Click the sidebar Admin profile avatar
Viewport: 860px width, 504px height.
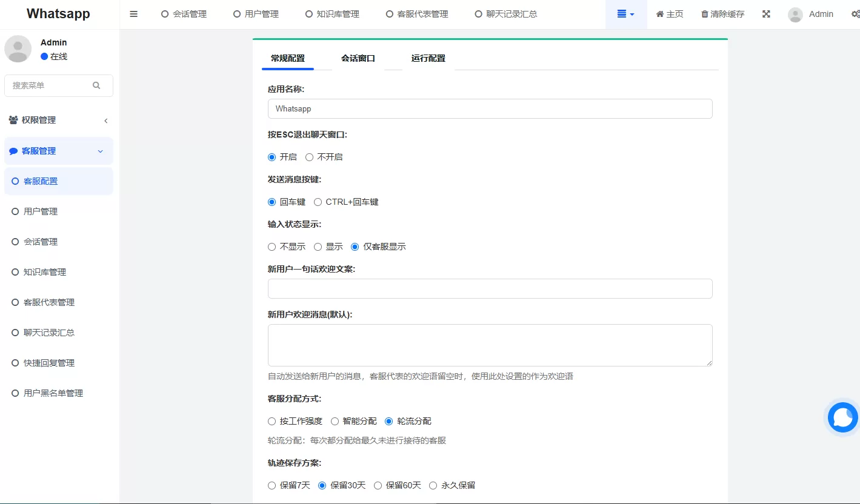[18, 48]
